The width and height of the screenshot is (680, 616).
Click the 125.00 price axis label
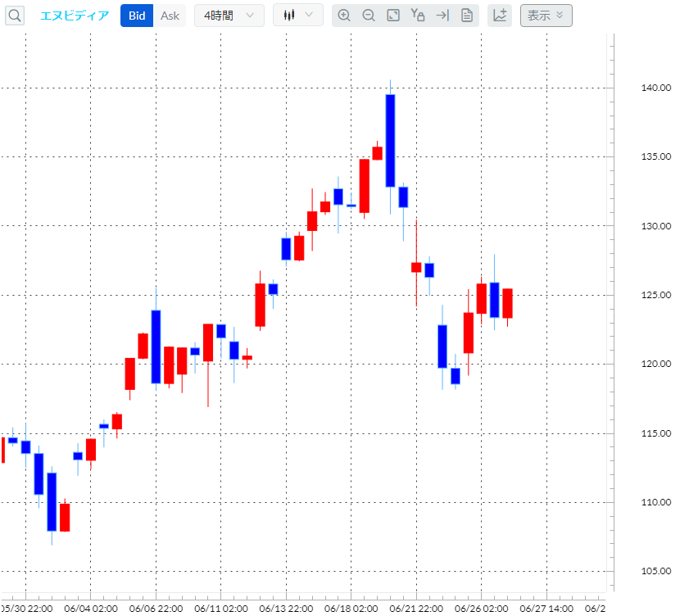click(x=655, y=295)
